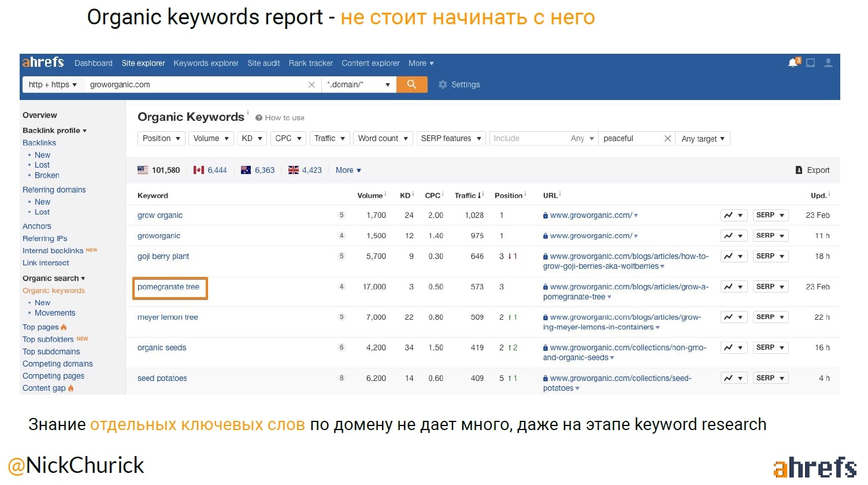The height and width of the screenshot is (485, 868).
Task: Open SERP dropdown for pomegranate tree
Action: tap(770, 287)
